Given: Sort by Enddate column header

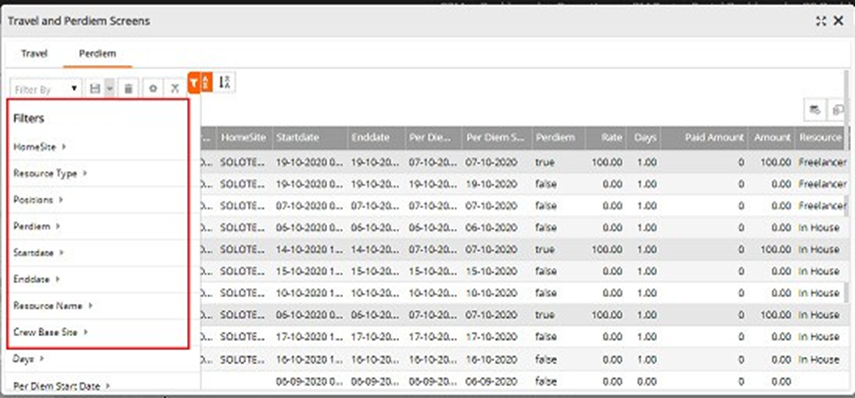Looking at the screenshot, I should click(376, 138).
